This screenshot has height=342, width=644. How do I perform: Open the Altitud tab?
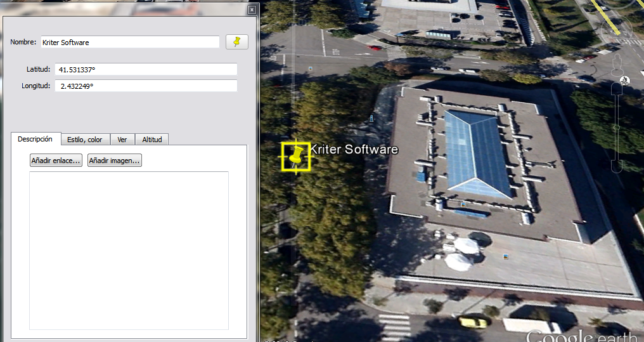[x=152, y=140]
